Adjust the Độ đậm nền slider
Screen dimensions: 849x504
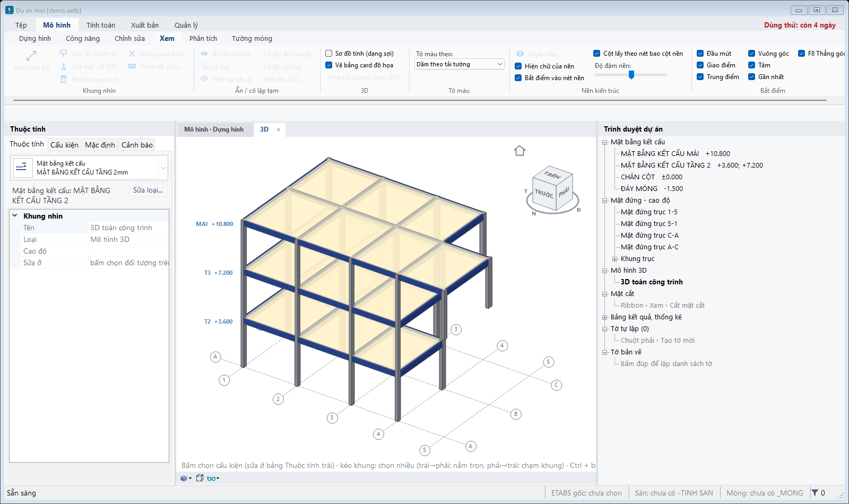pyautogui.click(x=631, y=75)
